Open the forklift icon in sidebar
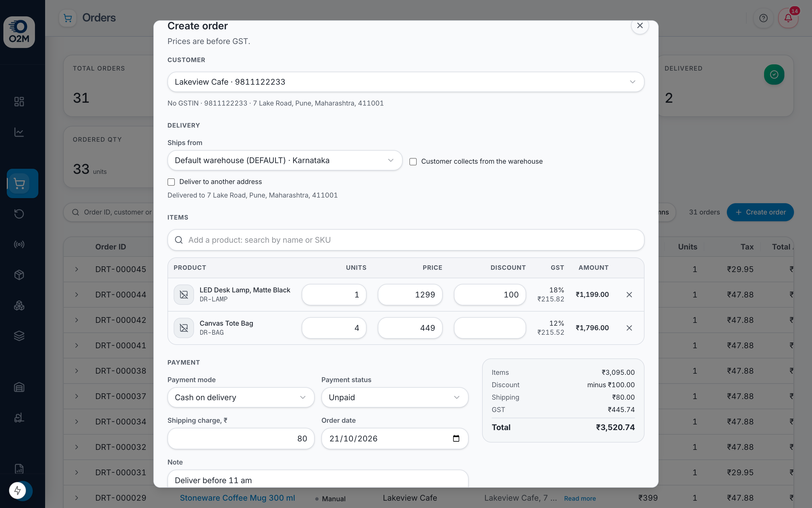The height and width of the screenshot is (508, 812). click(x=19, y=418)
